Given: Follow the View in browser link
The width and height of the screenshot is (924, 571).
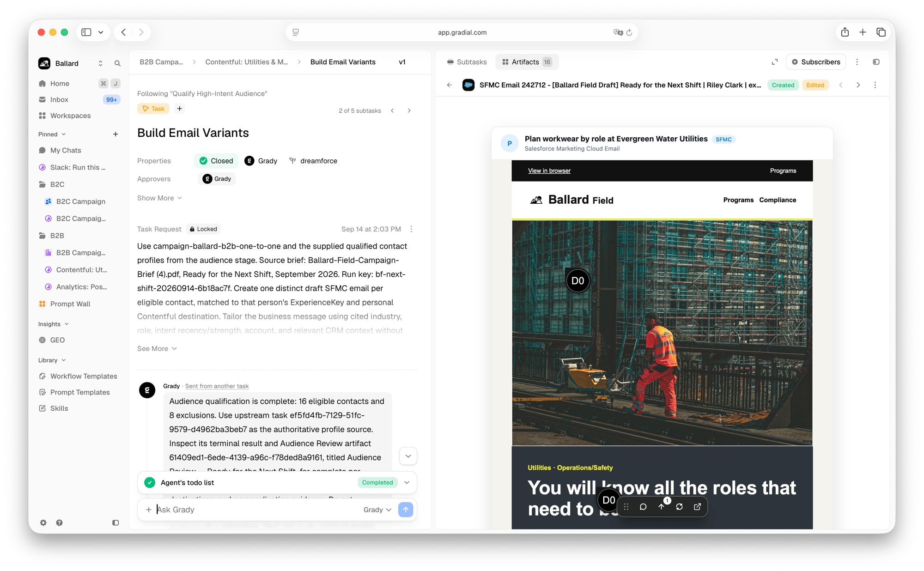Looking at the screenshot, I should pos(549,170).
